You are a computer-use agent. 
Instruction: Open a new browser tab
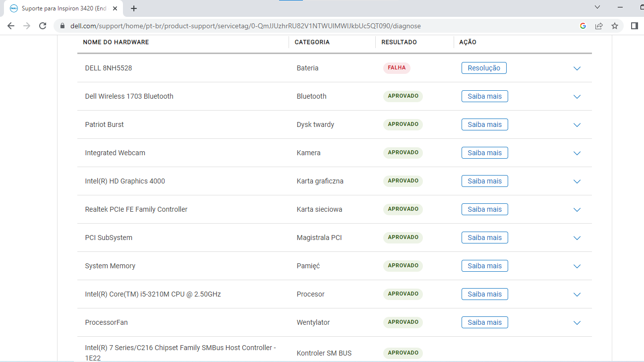(134, 8)
